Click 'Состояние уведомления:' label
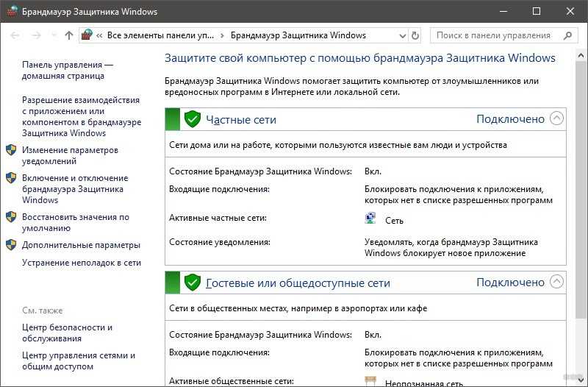The height and width of the screenshot is (387, 588). [220, 242]
